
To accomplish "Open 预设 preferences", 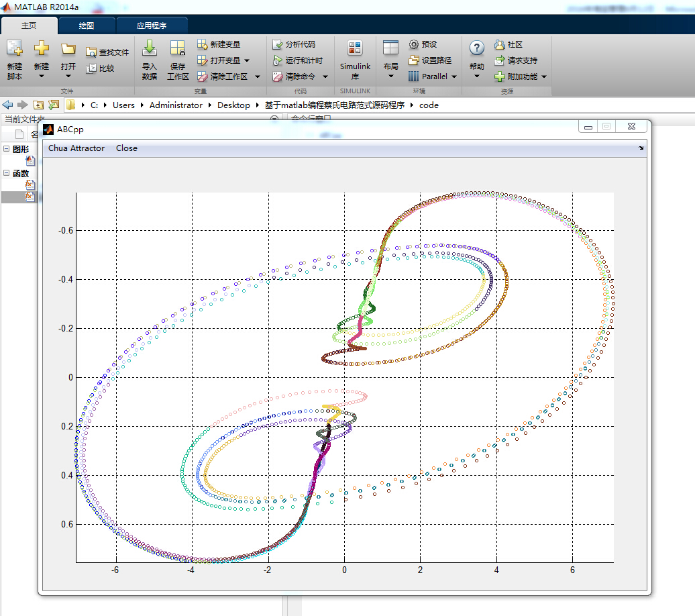I will (423, 44).
